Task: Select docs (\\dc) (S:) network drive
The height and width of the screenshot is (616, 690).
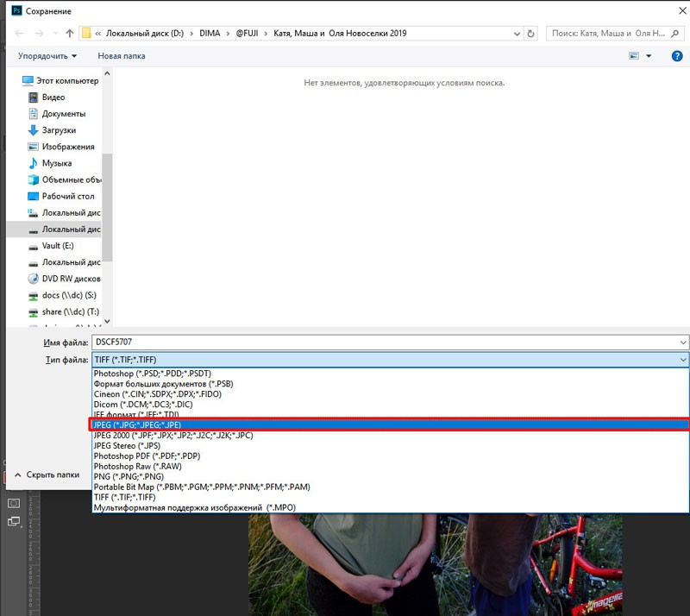Action: click(x=62, y=295)
